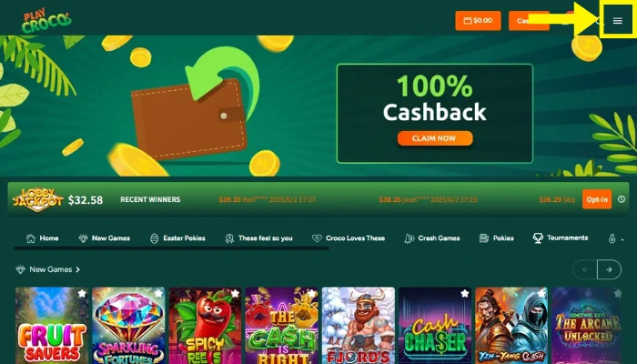The height and width of the screenshot is (364, 637).
Task: Select the Easter Pokies egg tab
Action: click(x=177, y=238)
